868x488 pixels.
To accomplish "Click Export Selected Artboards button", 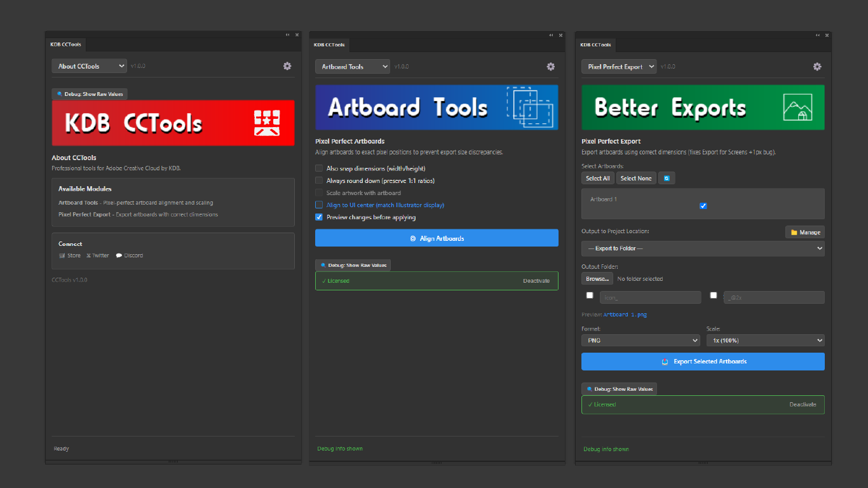I will click(703, 362).
